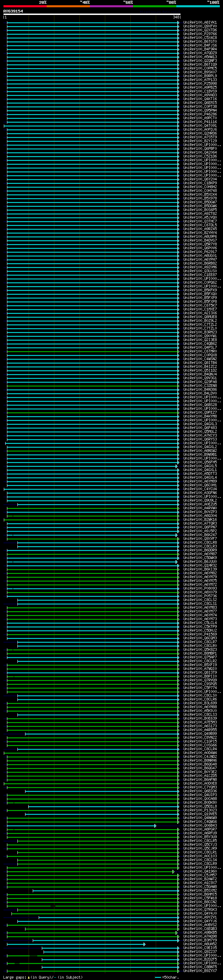This screenshot has height=980, width=223.
Task: Open the UniRef100_P25998 hit label
Action: (200, 84)
